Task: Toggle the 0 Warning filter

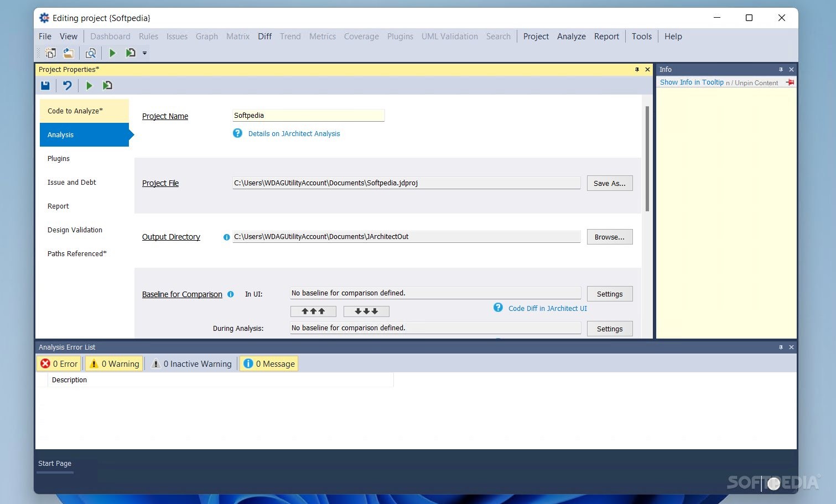Action: [x=114, y=363]
